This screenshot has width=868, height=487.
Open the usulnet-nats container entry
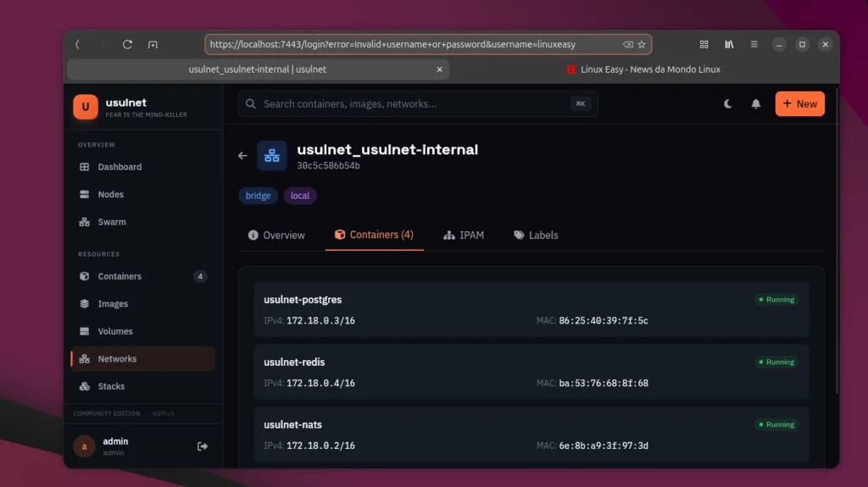(x=531, y=434)
